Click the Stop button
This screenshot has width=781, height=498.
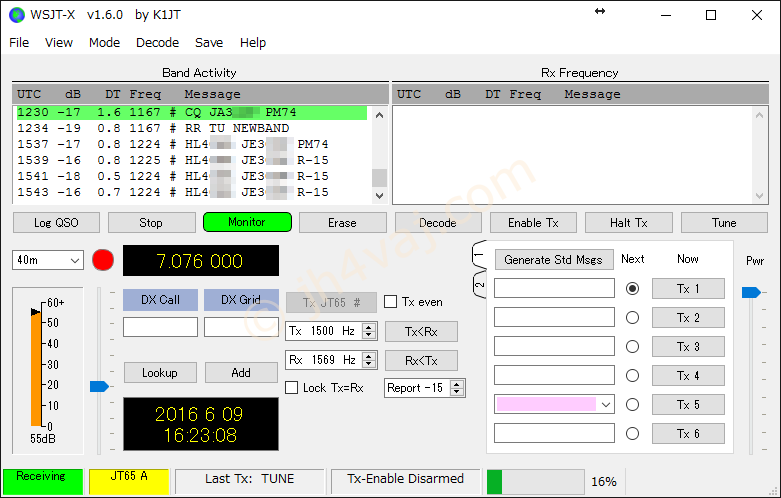[151, 223]
